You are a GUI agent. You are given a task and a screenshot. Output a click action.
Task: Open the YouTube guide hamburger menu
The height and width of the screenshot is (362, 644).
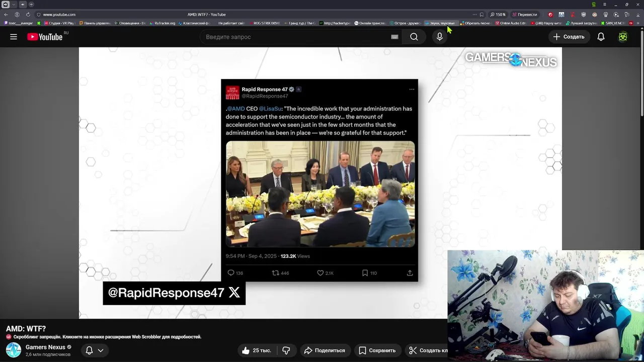point(14,37)
